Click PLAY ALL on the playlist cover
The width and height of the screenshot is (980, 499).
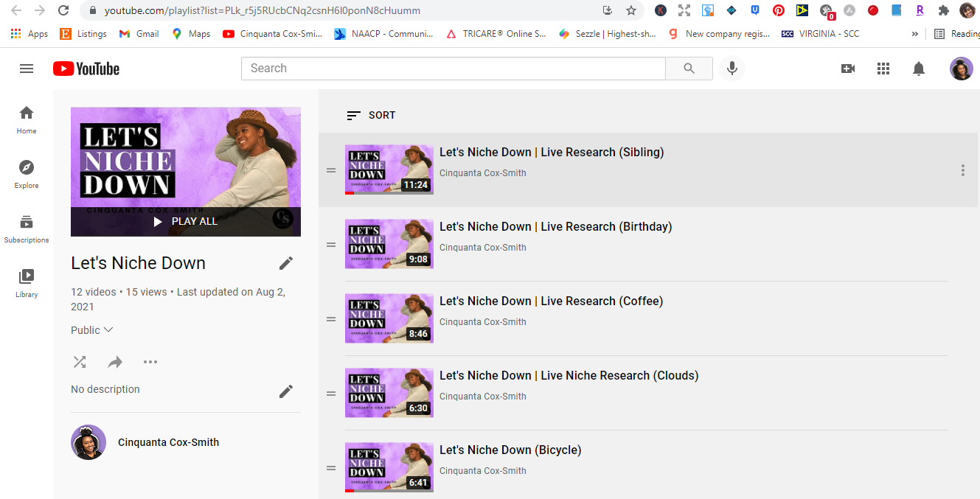[186, 221]
